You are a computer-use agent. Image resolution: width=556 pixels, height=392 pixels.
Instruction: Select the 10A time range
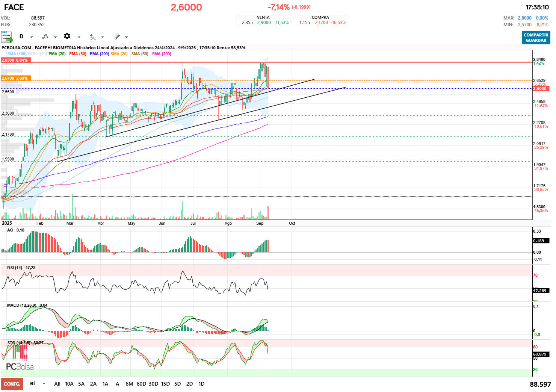pos(69,384)
